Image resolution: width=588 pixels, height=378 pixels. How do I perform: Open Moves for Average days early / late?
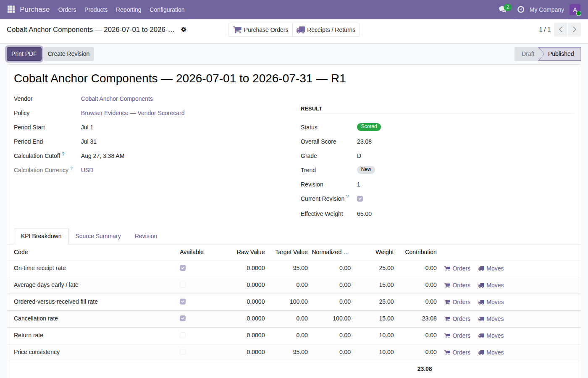pos(491,285)
